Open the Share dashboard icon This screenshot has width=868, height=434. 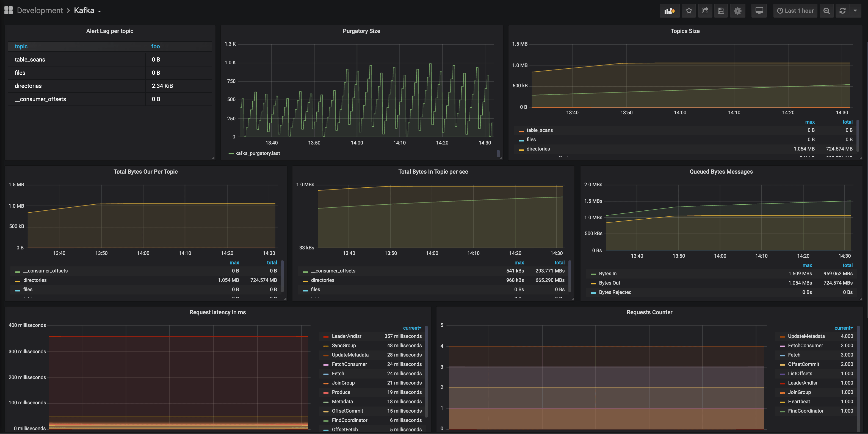[705, 11]
